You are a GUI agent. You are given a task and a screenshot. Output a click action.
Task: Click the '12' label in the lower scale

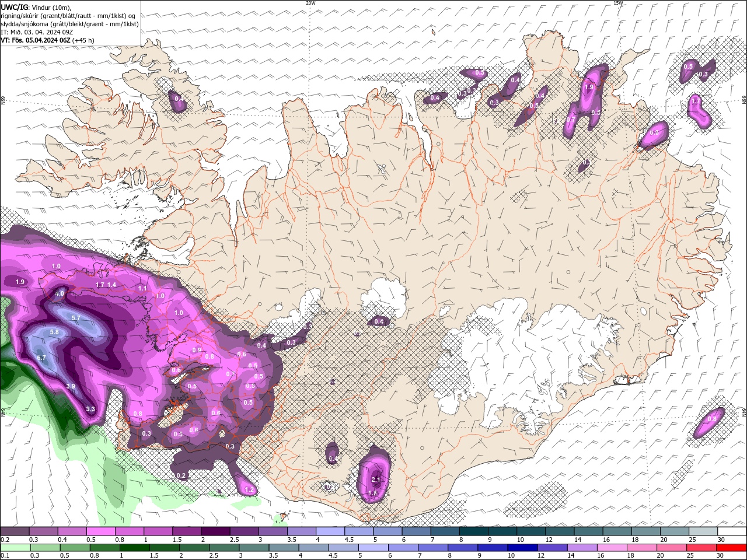tap(541, 556)
